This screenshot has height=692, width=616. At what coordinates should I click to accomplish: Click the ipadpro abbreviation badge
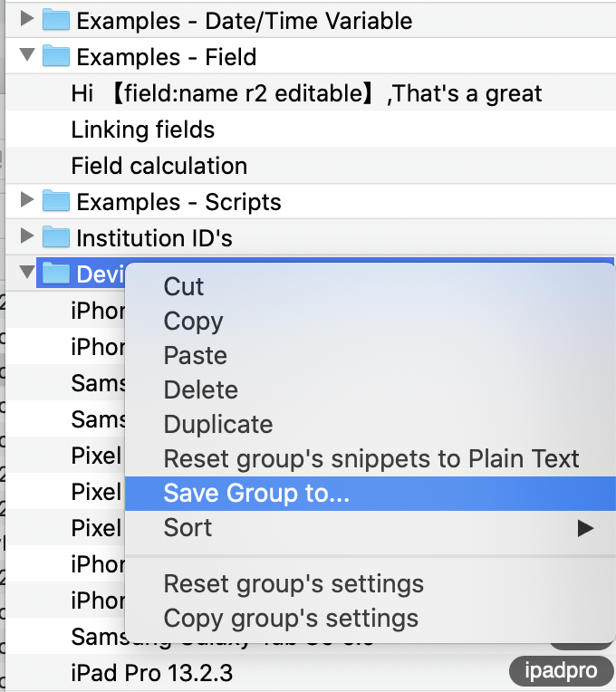coord(562,671)
